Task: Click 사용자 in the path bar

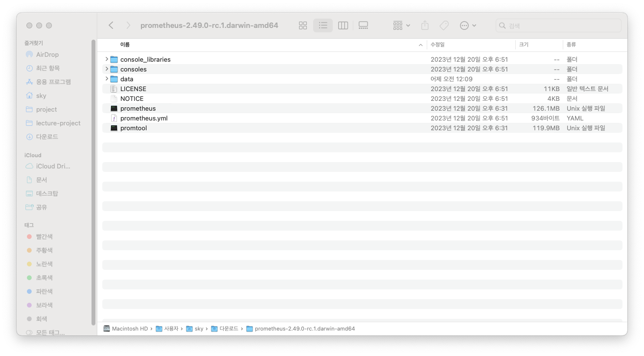Action: 167,329
